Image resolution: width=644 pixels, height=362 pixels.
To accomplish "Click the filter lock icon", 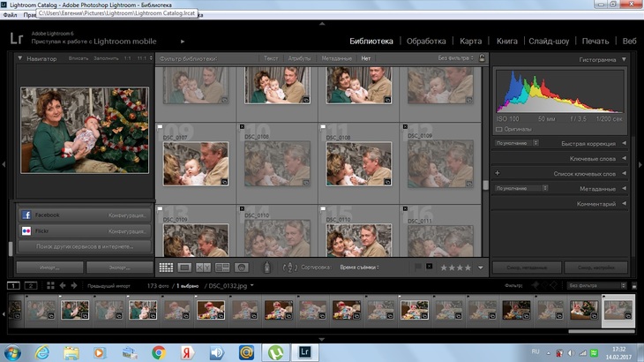I will point(483,58).
